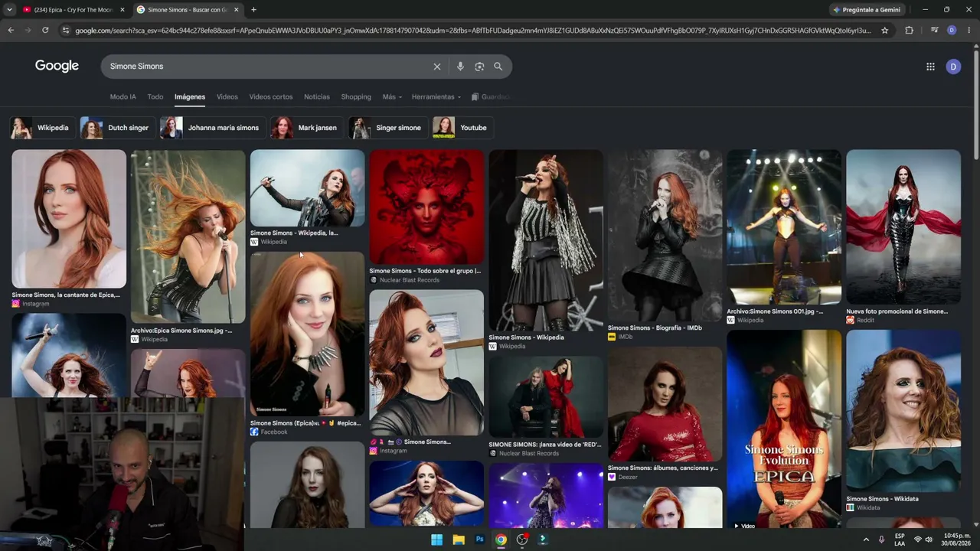Filter images by the Youtube chip

462,128
